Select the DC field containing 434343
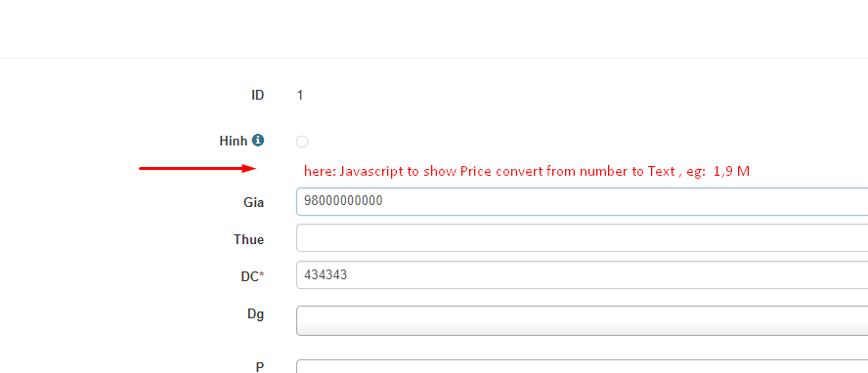This screenshot has height=373, width=868. point(582,274)
